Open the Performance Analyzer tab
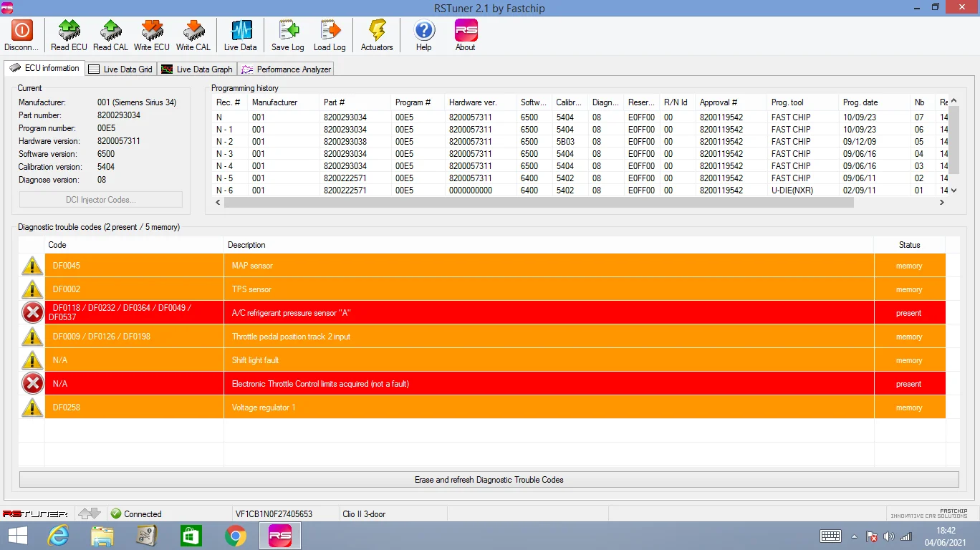The height and width of the screenshot is (550, 980). coord(286,69)
